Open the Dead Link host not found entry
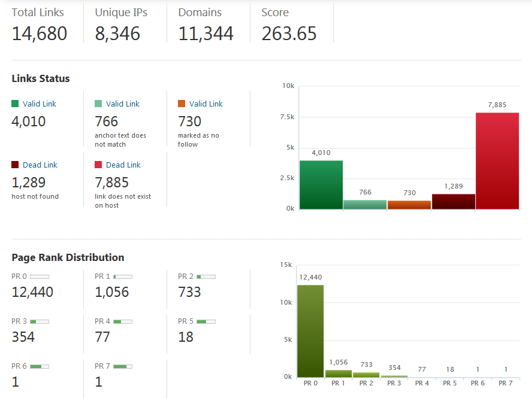This screenshot has height=407, width=532. point(40,165)
